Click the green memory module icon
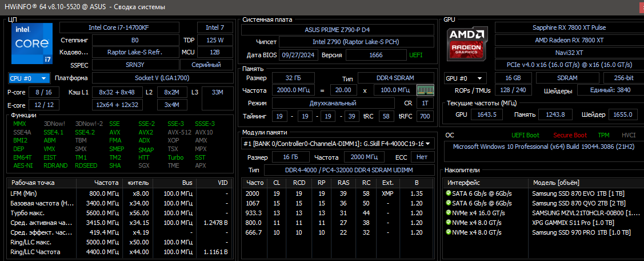The image size is (644, 261). 425,90
